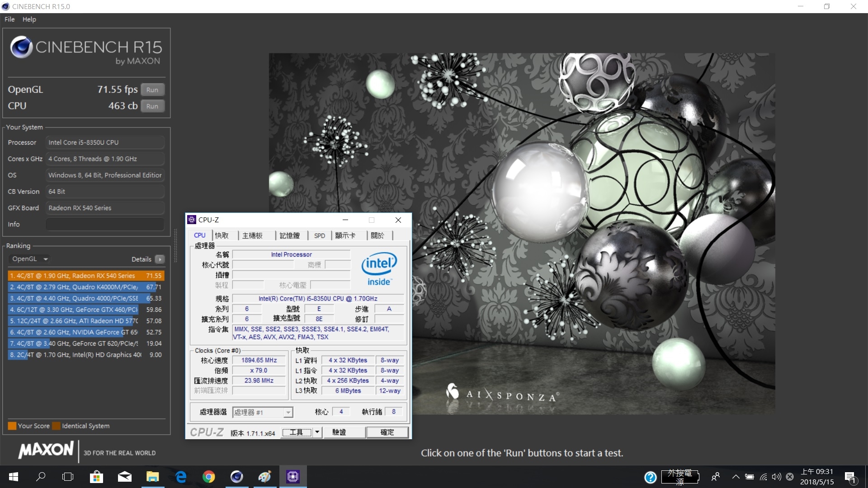Click the battery icon in tray
Image resolution: width=868 pixels, height=488 pixels.
click(750, 477)
